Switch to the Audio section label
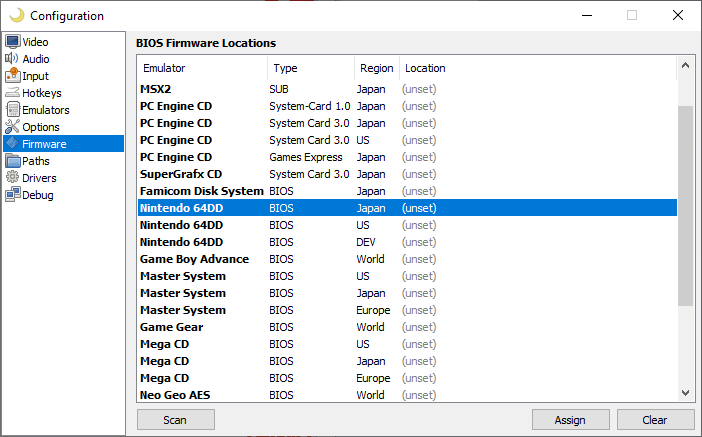 [36, 59]
